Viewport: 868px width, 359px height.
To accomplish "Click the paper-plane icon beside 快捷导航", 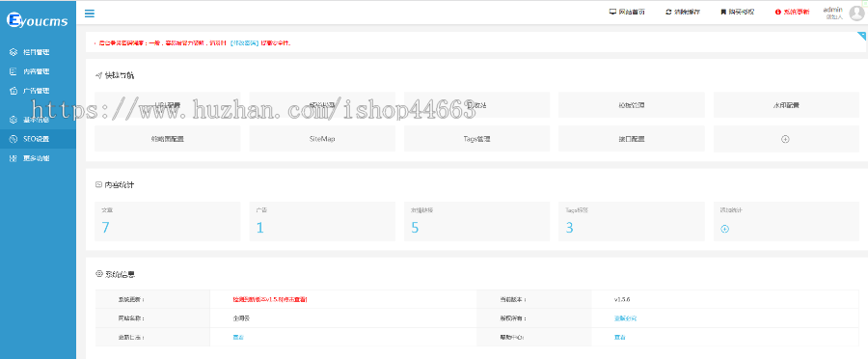I will tap(98, 75).
